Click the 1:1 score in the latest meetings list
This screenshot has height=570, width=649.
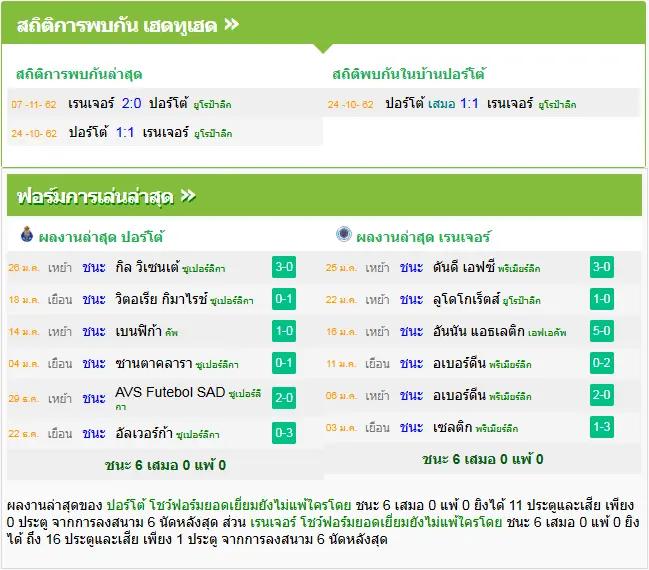pos(125,132)
